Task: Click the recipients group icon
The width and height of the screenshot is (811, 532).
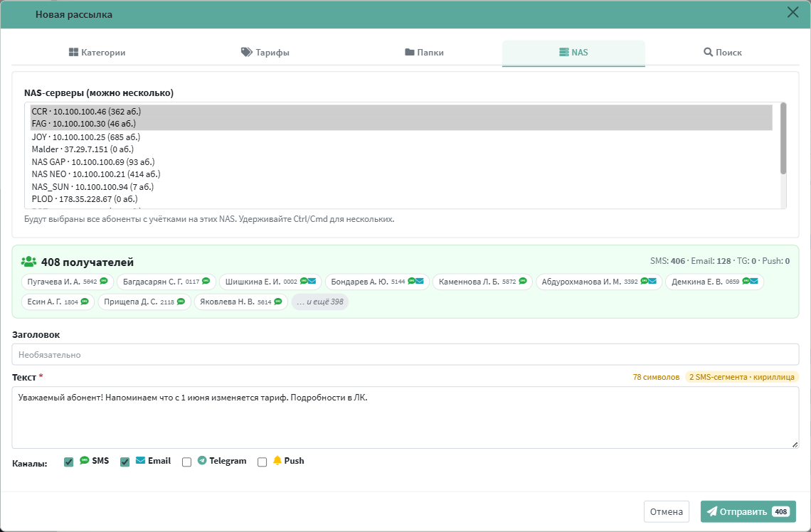Action: [x=28, y=262]
